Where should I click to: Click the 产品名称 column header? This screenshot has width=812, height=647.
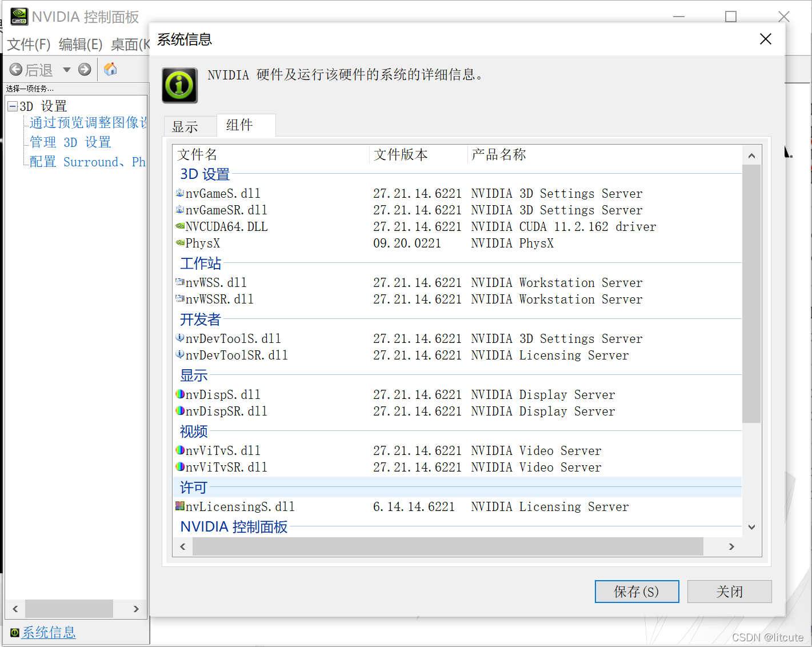tap(605, 154)
